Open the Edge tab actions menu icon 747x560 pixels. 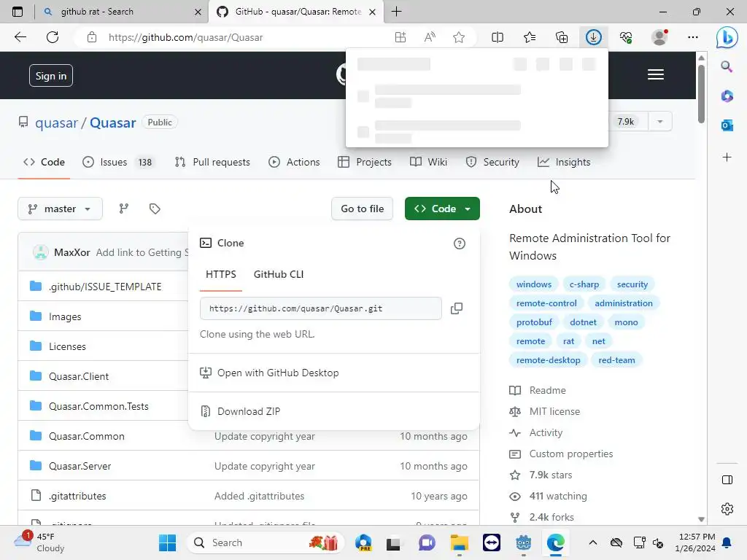[x=18, y=12]
